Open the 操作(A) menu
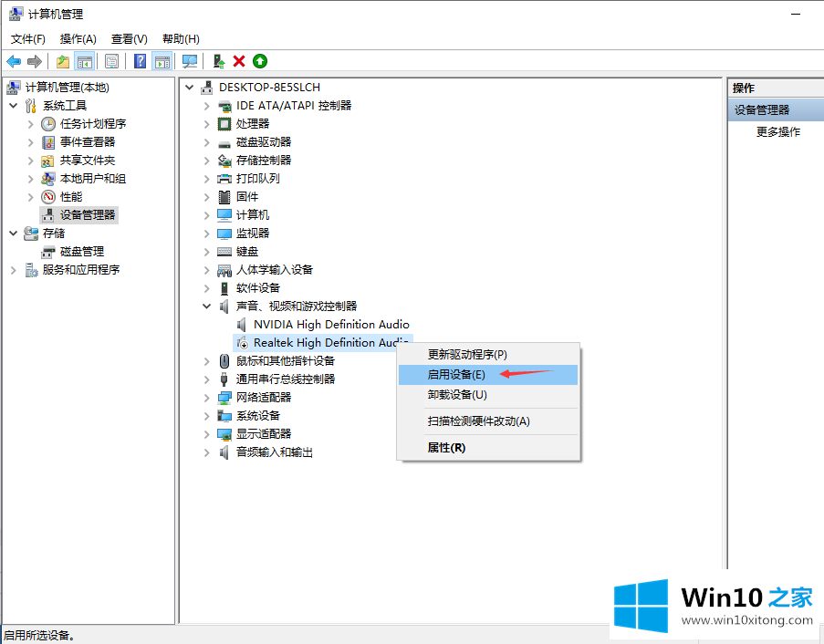The width and height of the screenshot is (824, 644). [x=78, y=39]
